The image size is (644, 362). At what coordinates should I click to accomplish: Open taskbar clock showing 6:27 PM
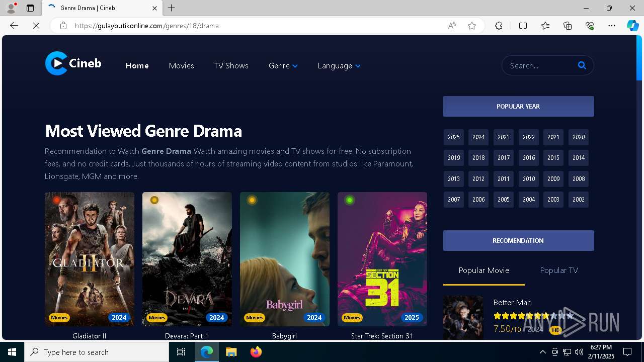click(x=601, y=352)
